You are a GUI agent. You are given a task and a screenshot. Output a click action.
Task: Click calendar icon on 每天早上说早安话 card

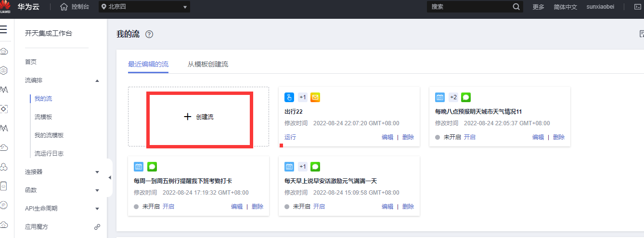pyautogui.click(x=289, y=167)
